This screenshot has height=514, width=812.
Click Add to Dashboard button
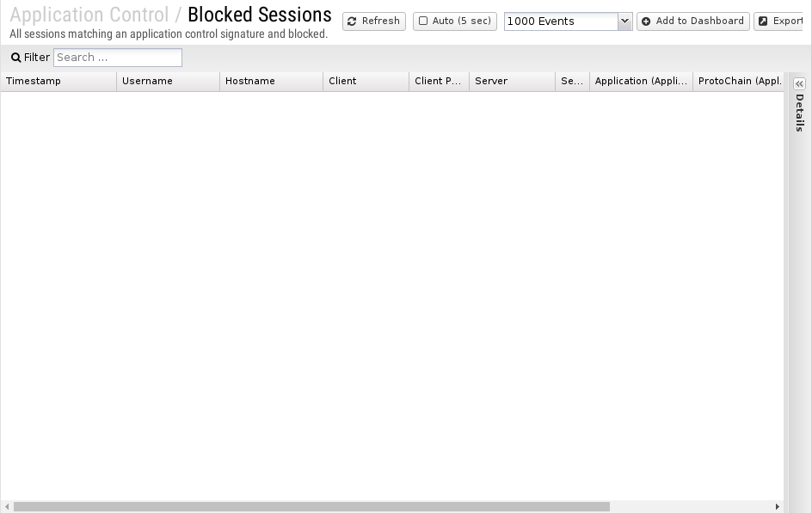[693, 21]
